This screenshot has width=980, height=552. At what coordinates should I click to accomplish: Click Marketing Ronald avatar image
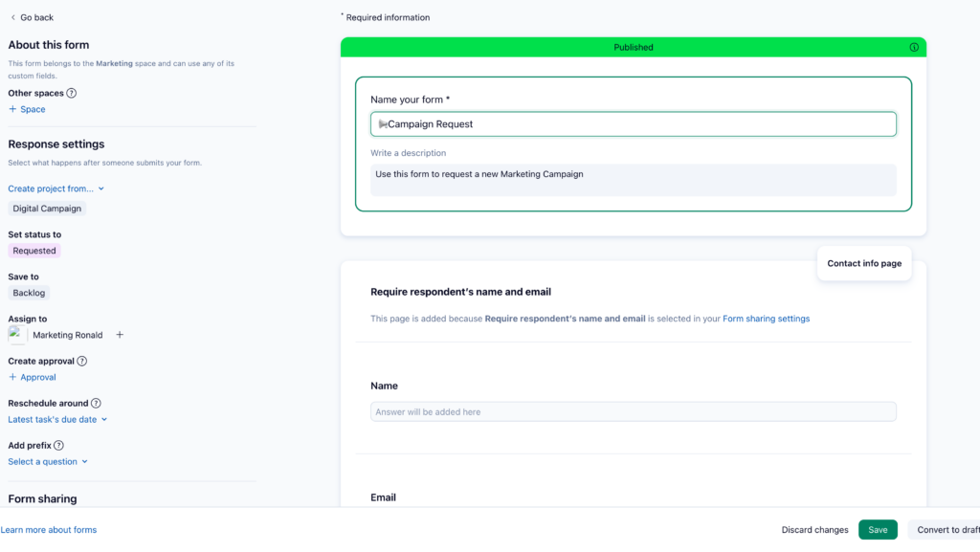point(17,335)
